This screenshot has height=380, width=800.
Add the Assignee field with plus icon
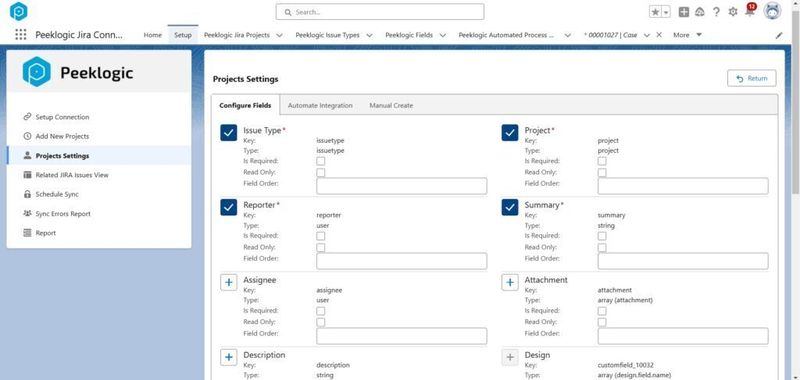coord(229,283)
